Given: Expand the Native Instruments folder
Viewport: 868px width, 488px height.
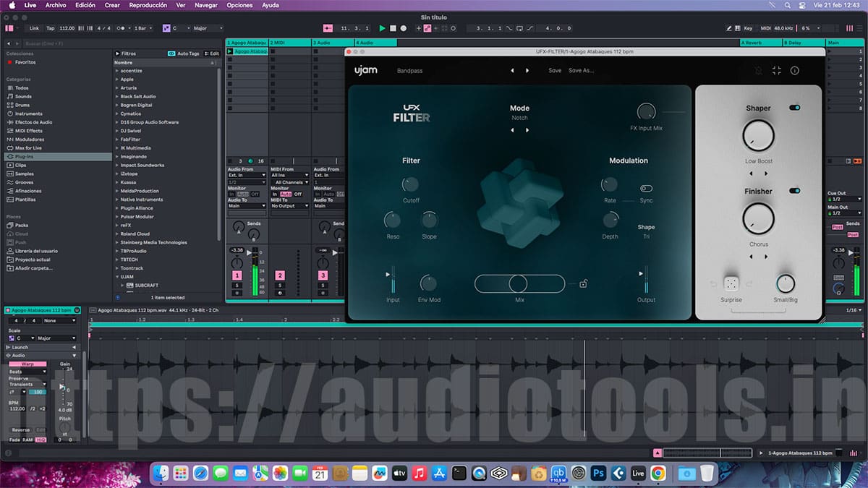Looking at the screenshot, I should click(116, 200).
